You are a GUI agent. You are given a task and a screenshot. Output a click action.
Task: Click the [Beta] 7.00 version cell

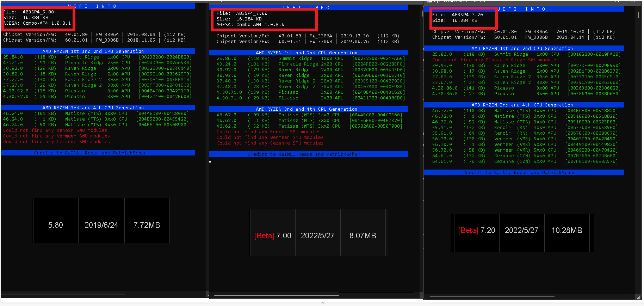(x=273, y=233)
